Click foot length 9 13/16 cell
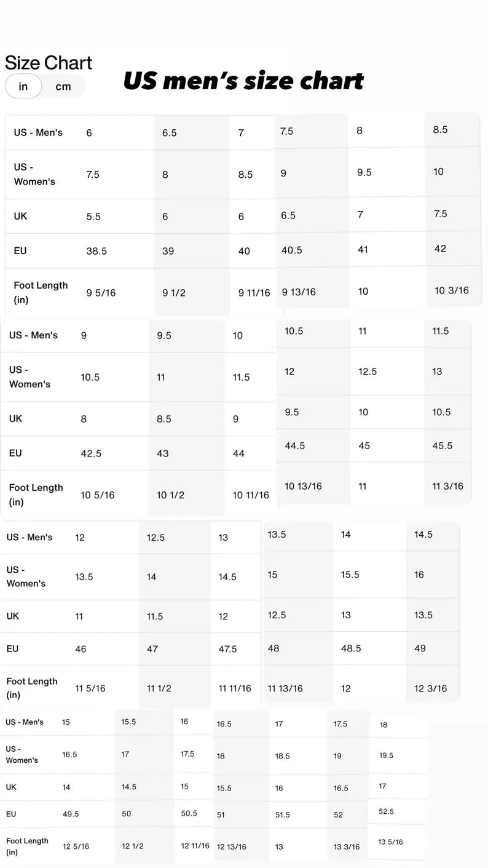 (x=313, y=292)
